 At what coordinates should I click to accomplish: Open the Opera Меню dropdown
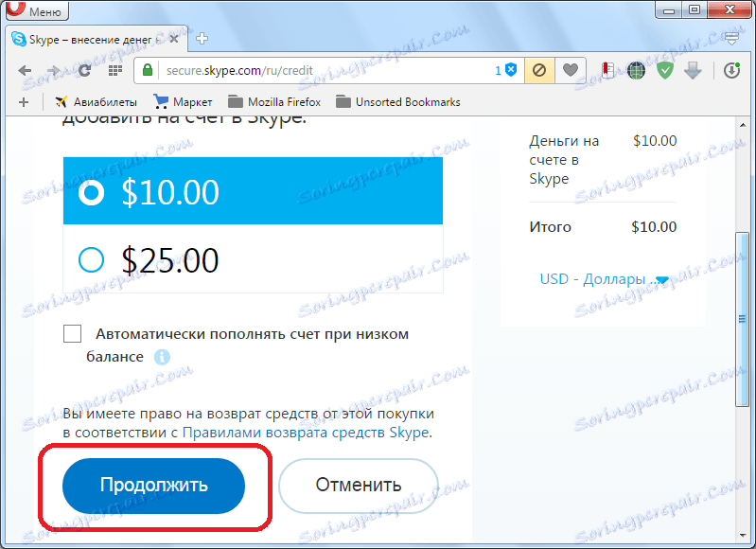point(38,10)
